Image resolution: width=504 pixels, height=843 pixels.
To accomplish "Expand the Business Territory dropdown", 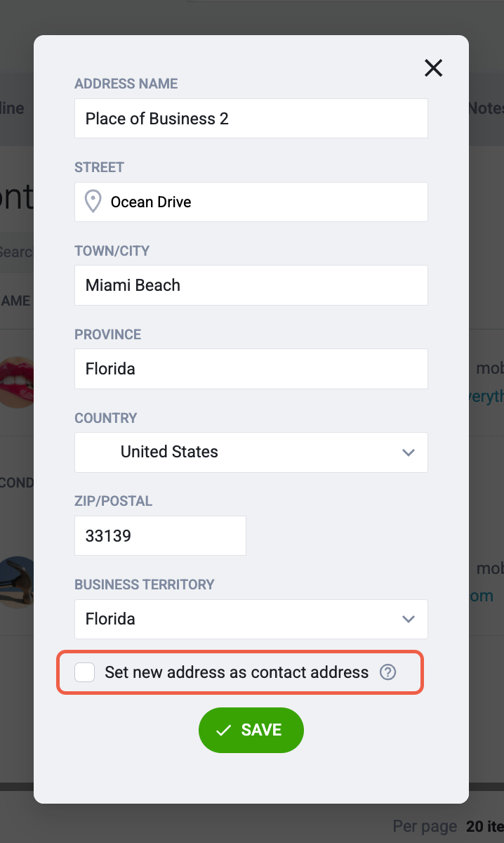I will (x=251, y=619).
